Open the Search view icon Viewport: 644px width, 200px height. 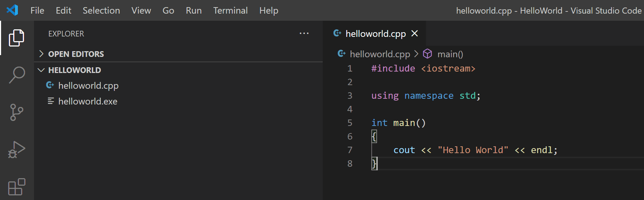click(16, 75)
